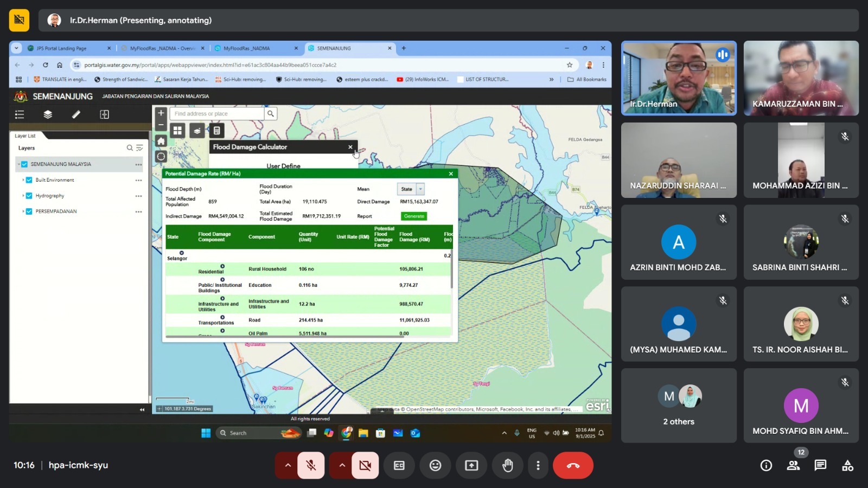Open the meeting activities icon
The image size is (868, 488).
[x=847, y=465]
